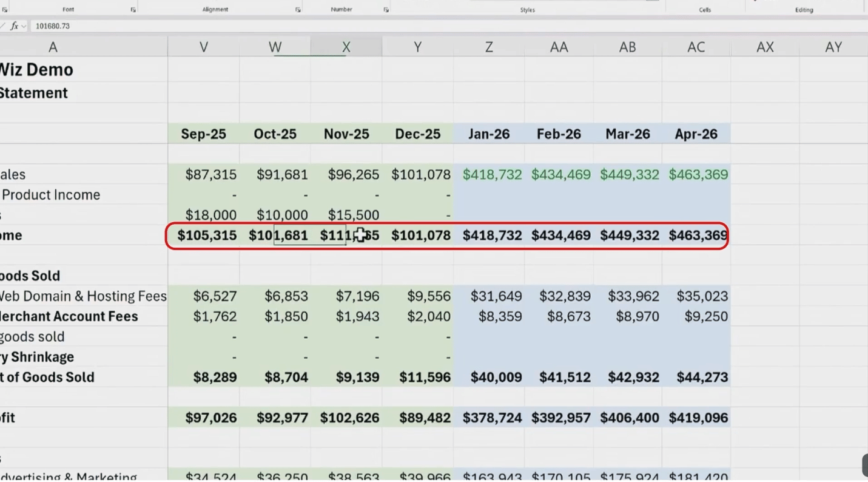Select the Jan-26 sales cell $418,732
The height and width of the screenshot is (482, 868).
[489, 174]
